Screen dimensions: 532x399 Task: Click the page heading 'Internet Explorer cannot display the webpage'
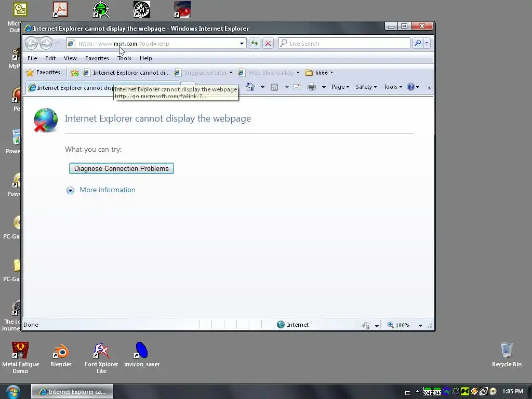coord(158,118)
